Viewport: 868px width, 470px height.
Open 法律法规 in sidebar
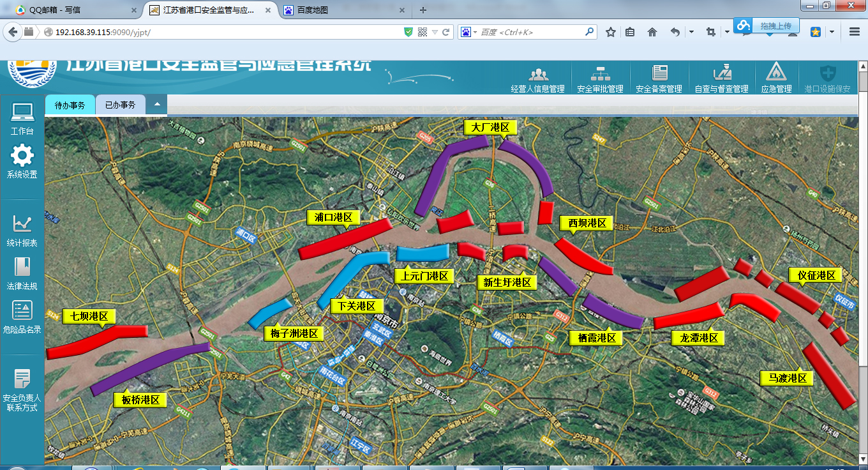(22, 268)
